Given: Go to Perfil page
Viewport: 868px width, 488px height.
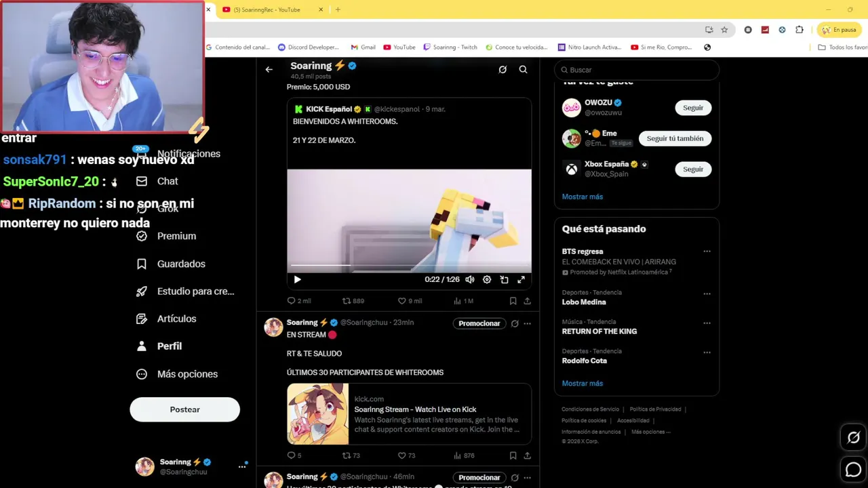Looking at the screenshot, I should (x=159, y=346).
